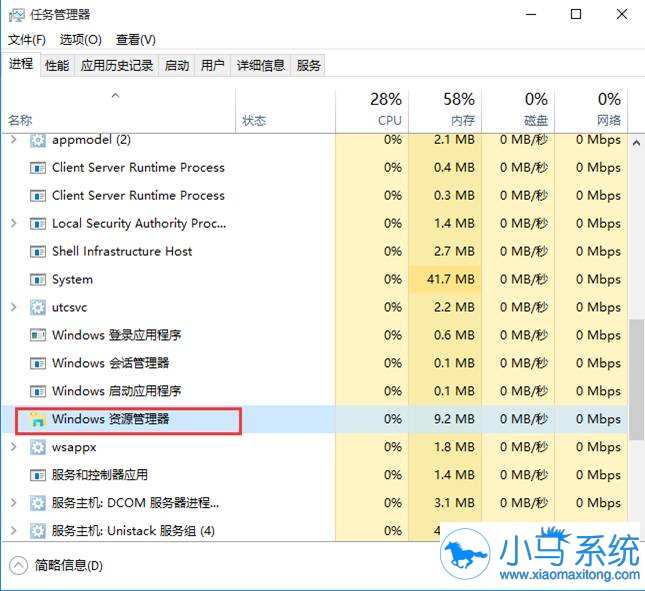Click the 服务主机: DCOM 服务器进程 gear icon
Screen dimensions: 645x591
click(37, 503)
